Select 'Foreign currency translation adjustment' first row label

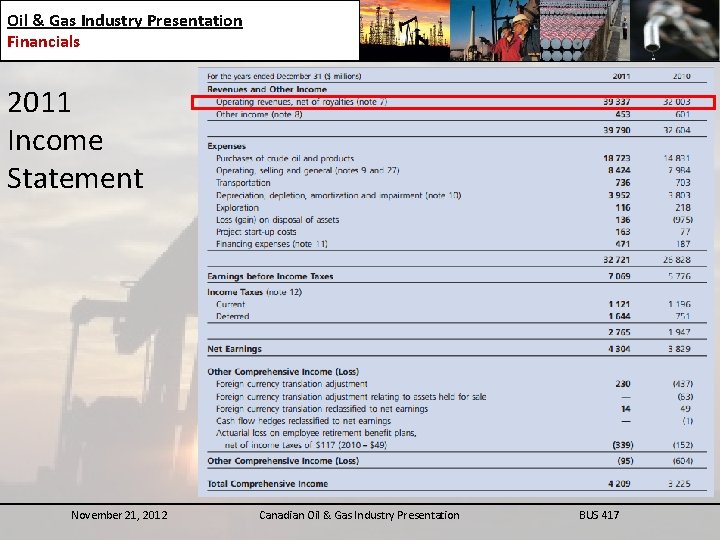click(292, 384)
